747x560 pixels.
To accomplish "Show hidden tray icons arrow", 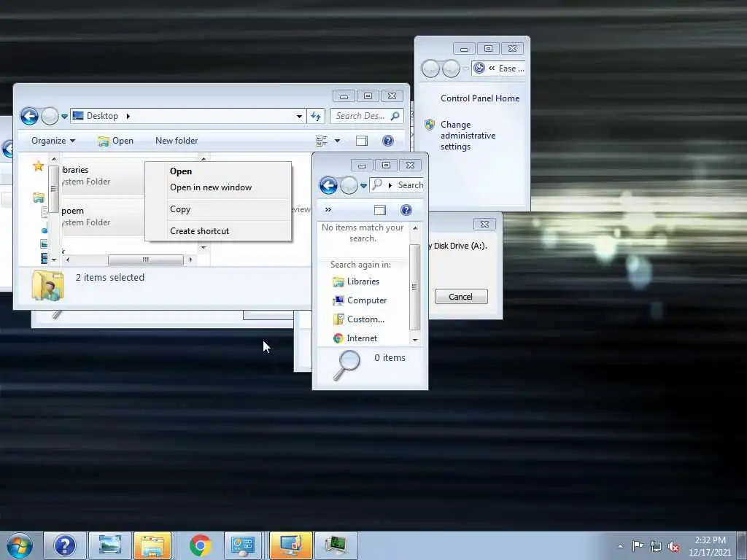I will (x=620, y=546).
